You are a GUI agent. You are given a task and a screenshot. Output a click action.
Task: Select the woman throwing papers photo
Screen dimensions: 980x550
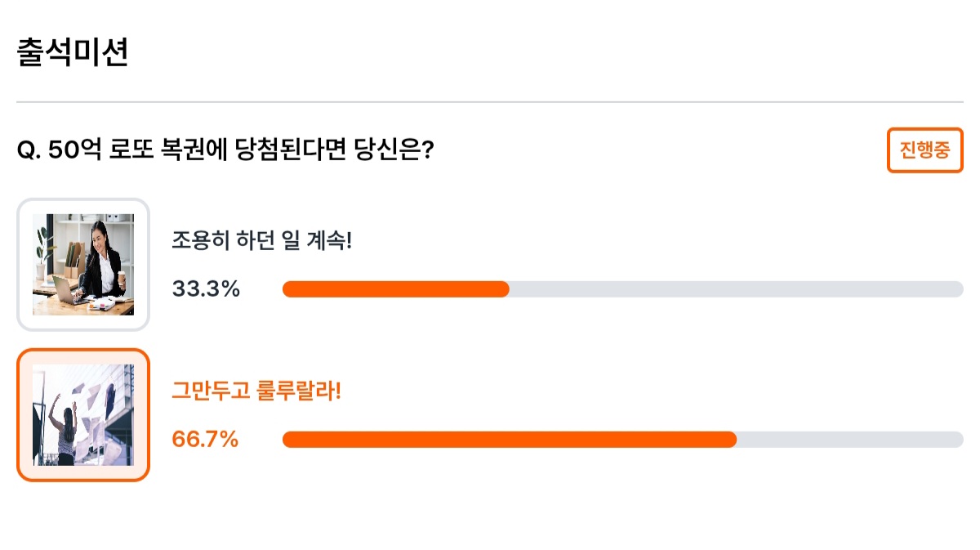[83, 415]
